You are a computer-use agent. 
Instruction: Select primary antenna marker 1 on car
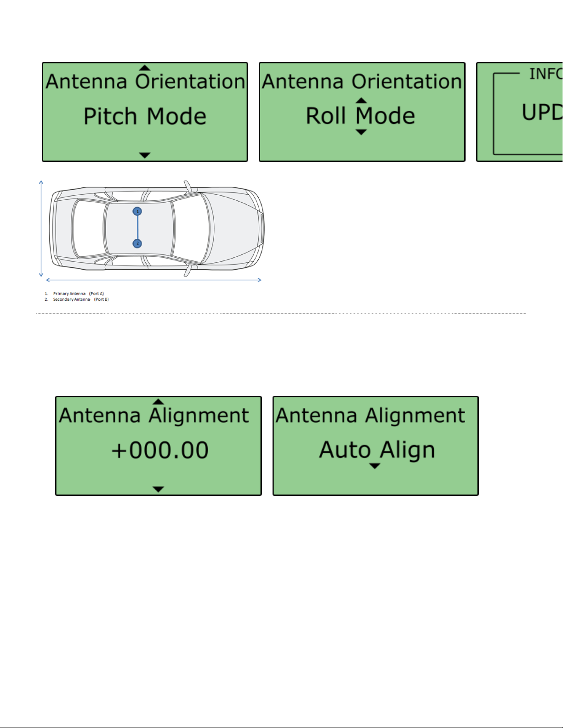coord(137,211)
